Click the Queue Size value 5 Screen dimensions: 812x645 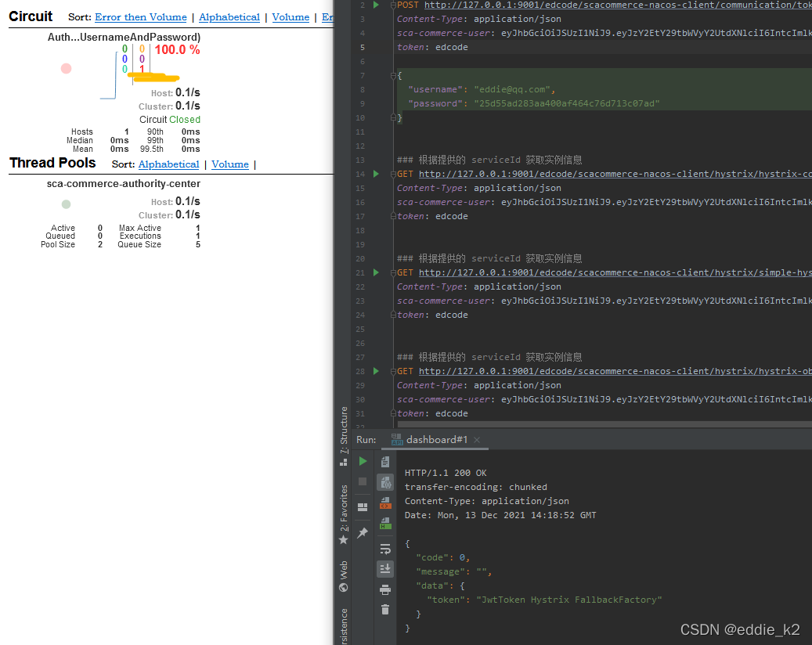(x=198, y=244)
